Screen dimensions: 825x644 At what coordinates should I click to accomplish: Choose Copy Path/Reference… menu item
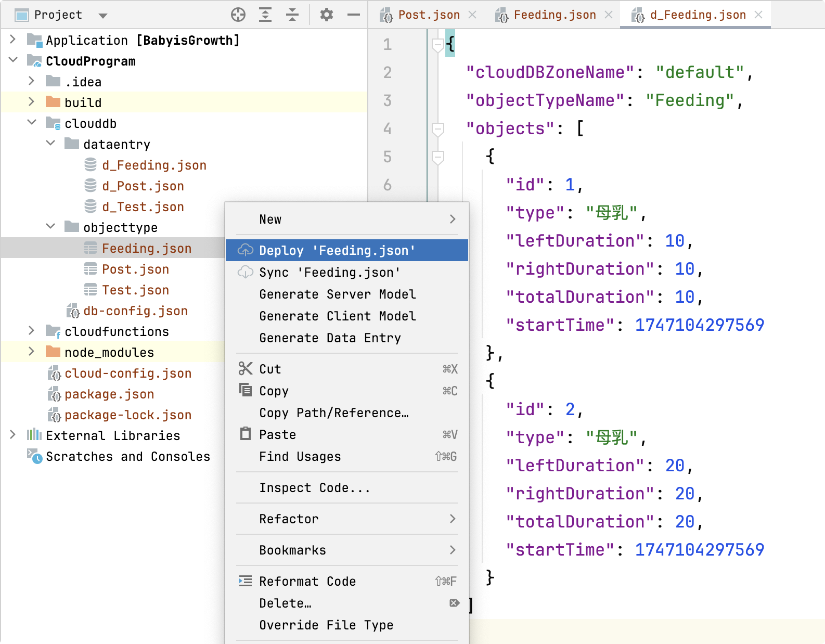[347, 413]
